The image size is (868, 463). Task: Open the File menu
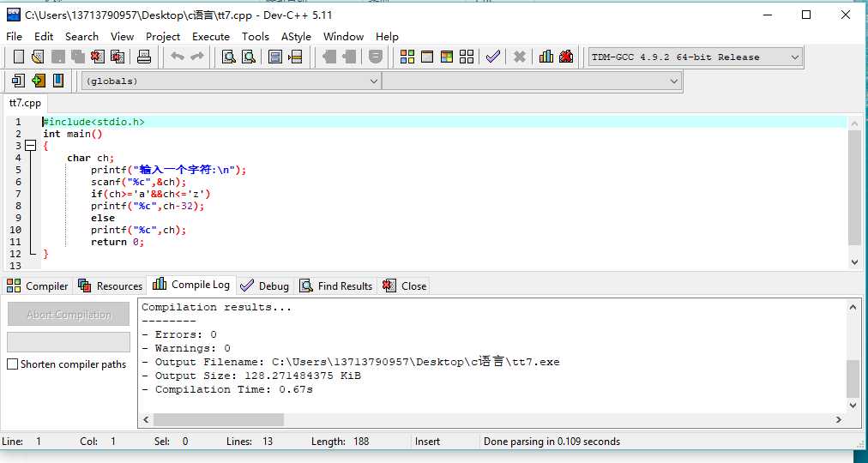pyautogui.click(x=14, y=37)
